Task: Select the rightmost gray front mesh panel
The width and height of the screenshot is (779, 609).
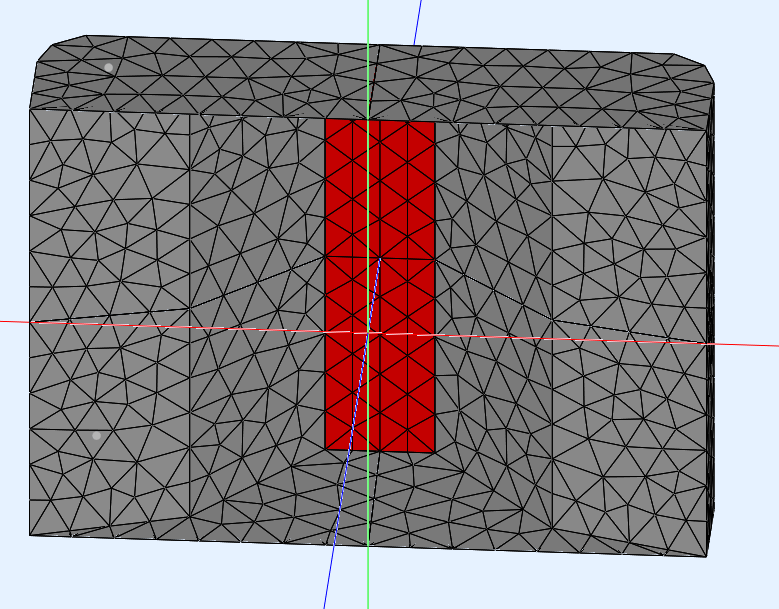Action: click(x=629, y=340)
